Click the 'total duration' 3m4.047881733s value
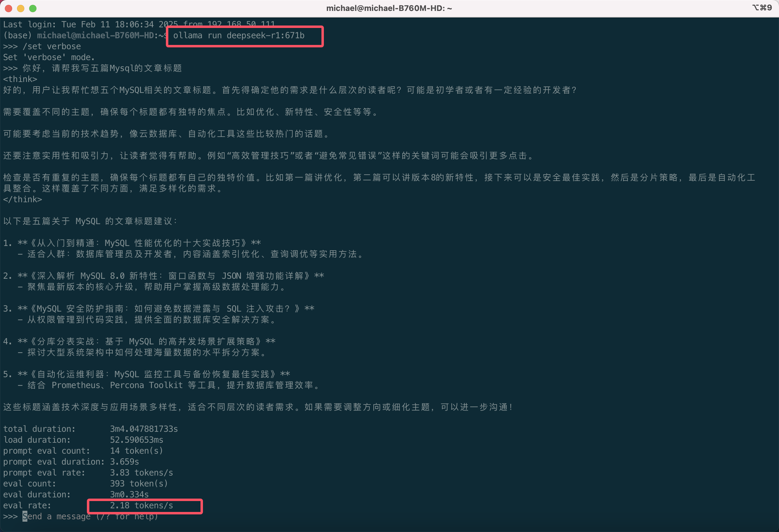 coord(144,429)
